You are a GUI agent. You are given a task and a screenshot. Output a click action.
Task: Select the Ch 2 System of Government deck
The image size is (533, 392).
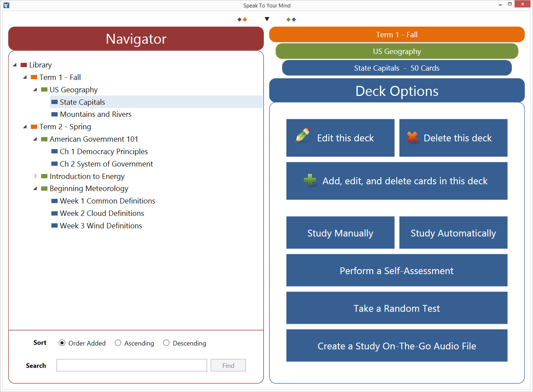pyautogui.click(x=106, y=164)
